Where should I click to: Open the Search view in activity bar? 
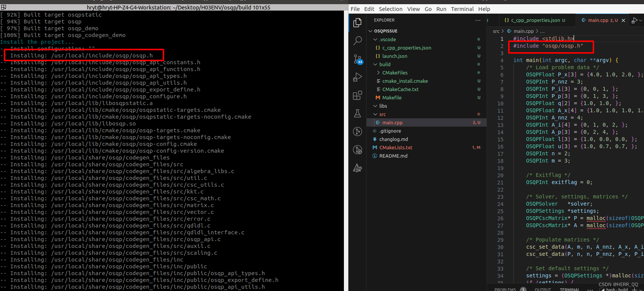357,41
